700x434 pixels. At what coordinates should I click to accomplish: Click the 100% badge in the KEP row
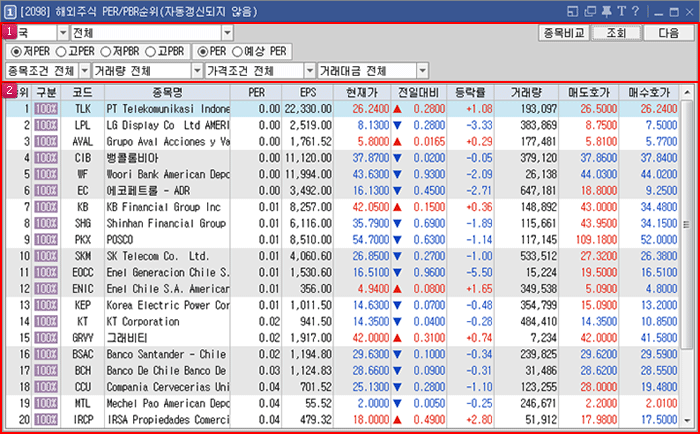[x=46, y=305]
